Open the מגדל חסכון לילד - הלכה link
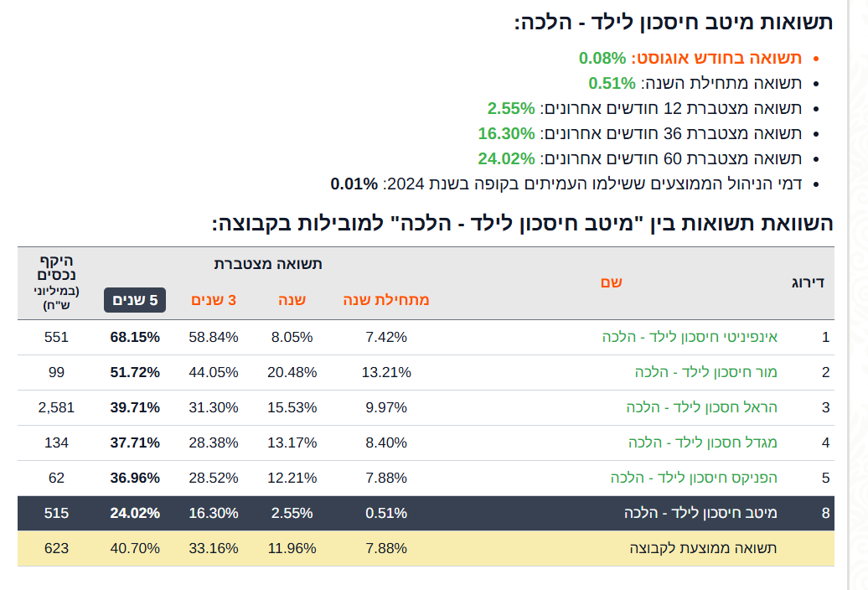The image size is (868, 590). pos(703,442)
